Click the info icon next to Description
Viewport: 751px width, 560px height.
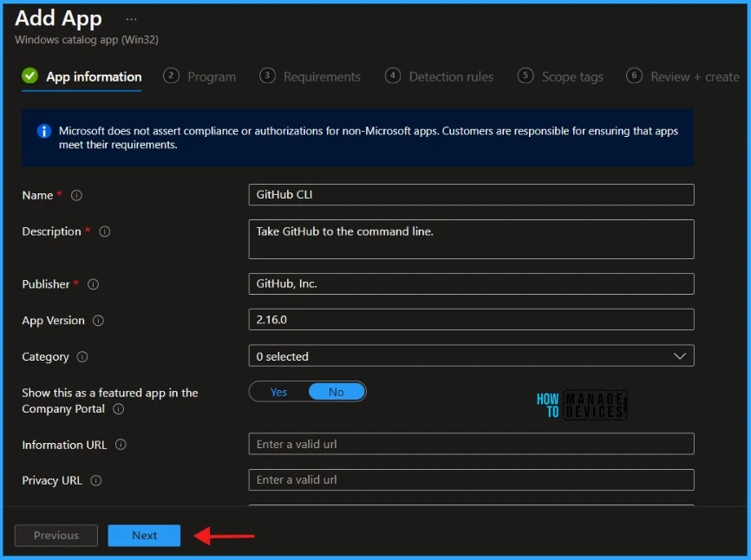pyautogui.click(x=104, y=231)
